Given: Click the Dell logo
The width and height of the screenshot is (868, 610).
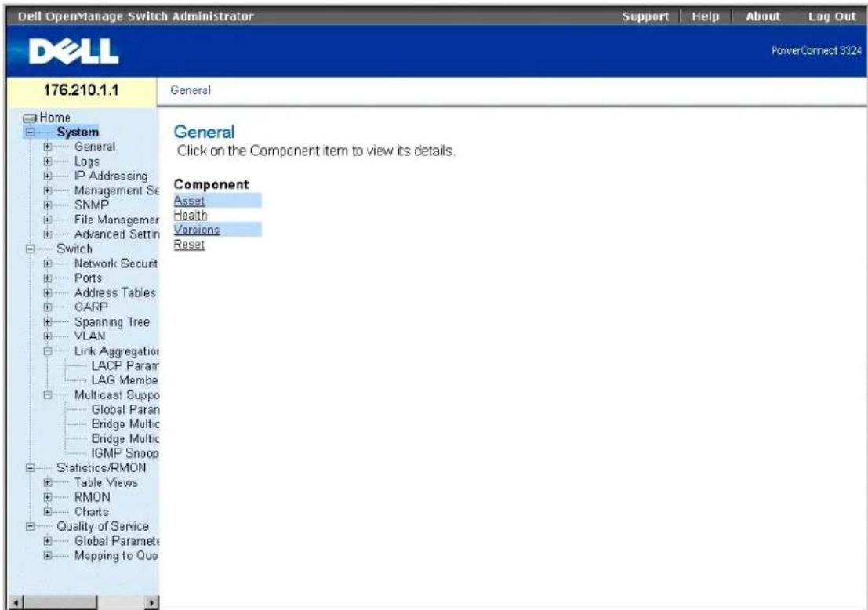Looking at the screenshot, I should (74, 52).
